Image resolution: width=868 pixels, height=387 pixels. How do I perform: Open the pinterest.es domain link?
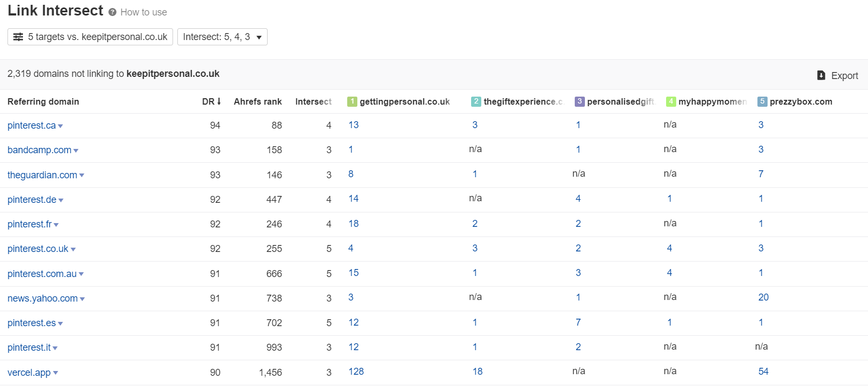coord(32,323)
